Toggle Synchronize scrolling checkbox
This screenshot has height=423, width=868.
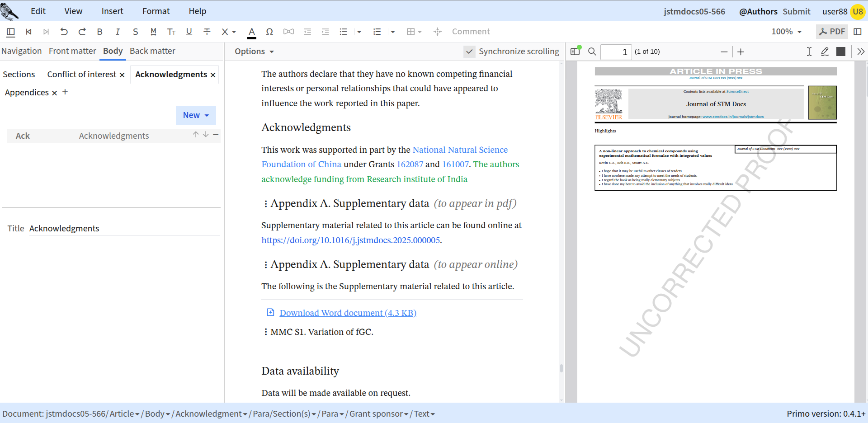coord(469,52)
